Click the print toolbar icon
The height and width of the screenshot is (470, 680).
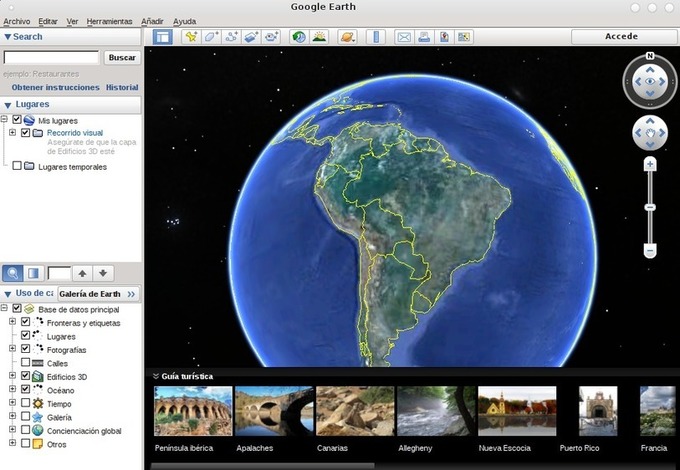coord(424,37)
